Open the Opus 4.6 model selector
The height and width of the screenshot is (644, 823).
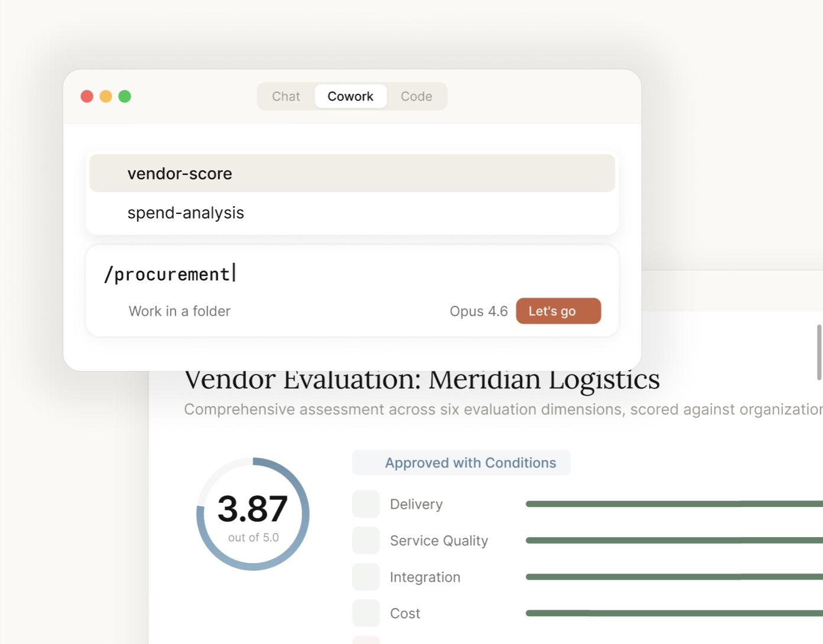(479, 311)
